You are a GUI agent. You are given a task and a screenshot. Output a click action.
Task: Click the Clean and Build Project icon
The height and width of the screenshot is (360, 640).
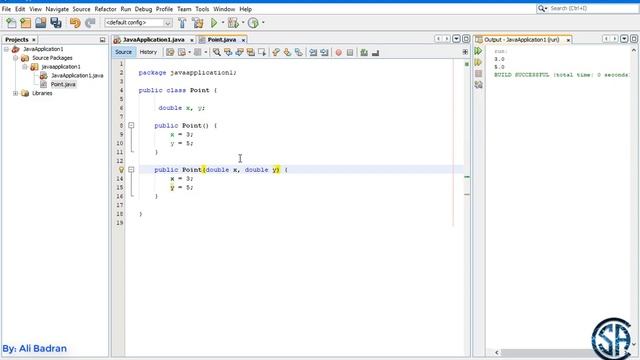198,23
